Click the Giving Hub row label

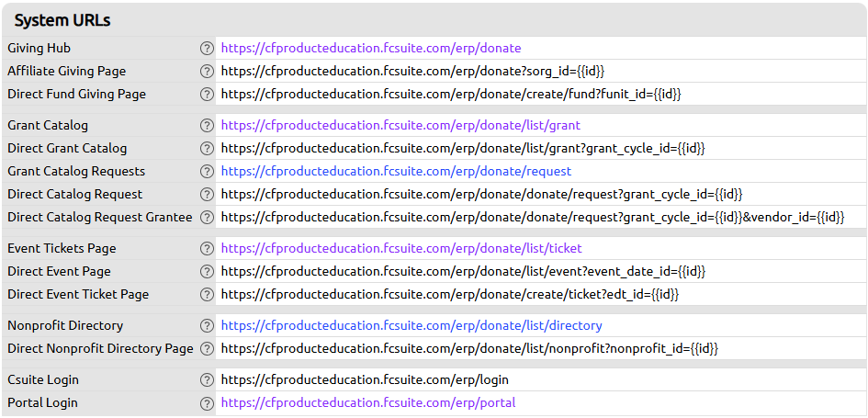tap(39, 48)
